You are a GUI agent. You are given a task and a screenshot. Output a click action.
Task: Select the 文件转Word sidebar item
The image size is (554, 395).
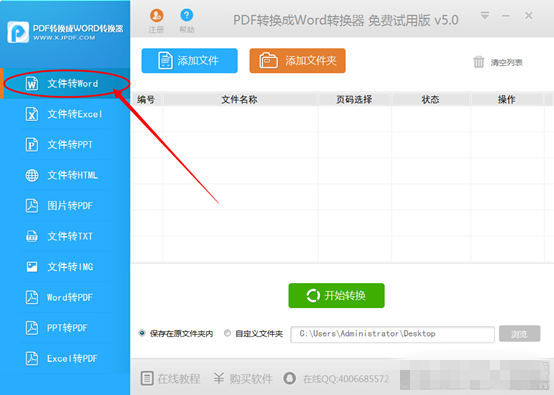[x=65, y=84]
